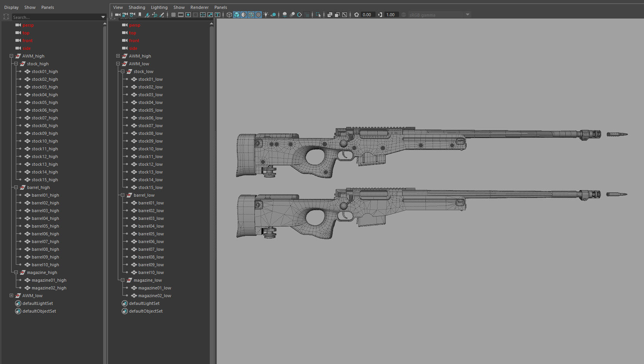
Task: Open the viewport Renderer menu
Action: tap(199, 7)
